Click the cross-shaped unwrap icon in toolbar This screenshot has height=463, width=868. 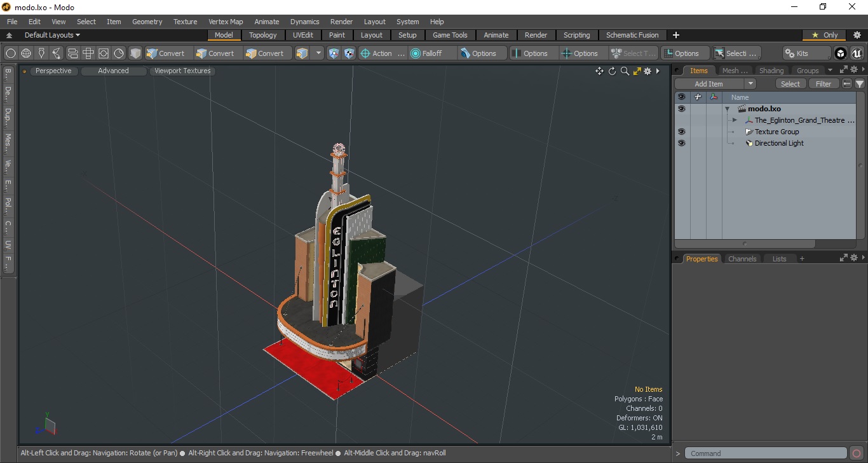point(88,53)
